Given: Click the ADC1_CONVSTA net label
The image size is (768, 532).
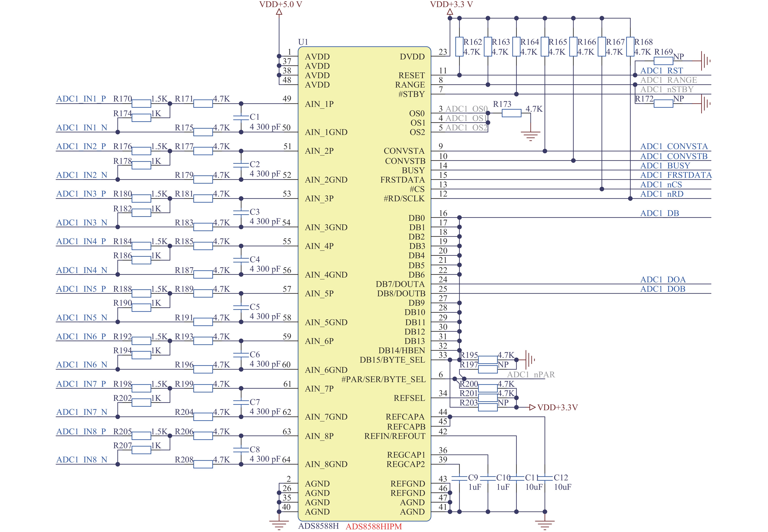Looking at the screenshot, I should click(x=674, y=146).
